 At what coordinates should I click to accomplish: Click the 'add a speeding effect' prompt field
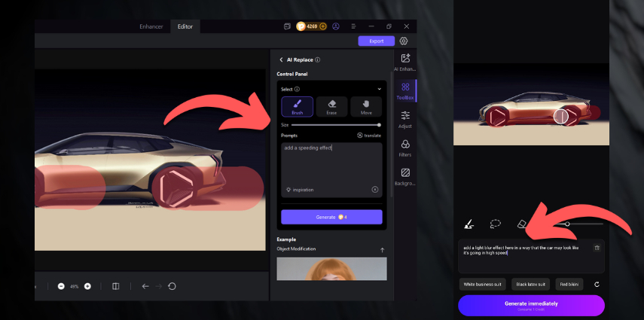point(331,162)
